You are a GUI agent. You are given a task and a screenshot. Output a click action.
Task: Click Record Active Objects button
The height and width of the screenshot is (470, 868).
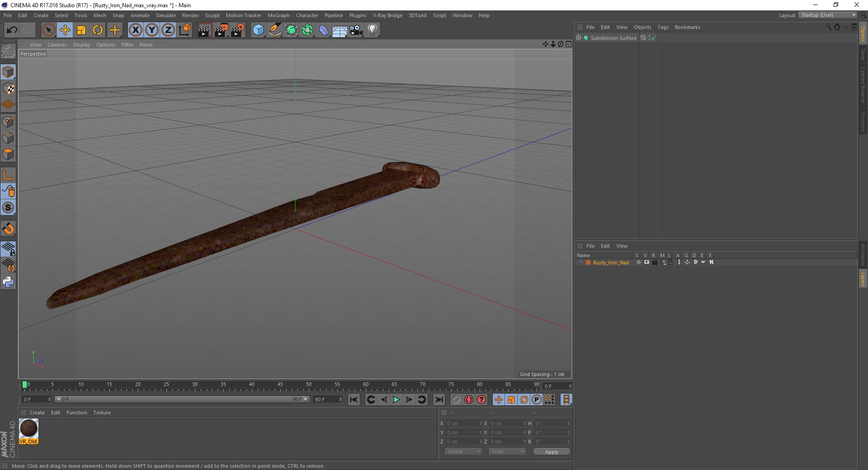456,399
